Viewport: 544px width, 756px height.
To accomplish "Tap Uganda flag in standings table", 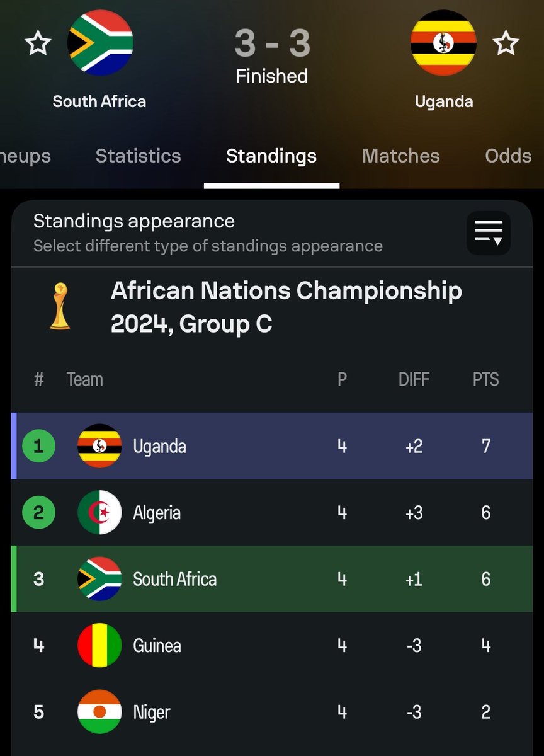I will [99, 446].
